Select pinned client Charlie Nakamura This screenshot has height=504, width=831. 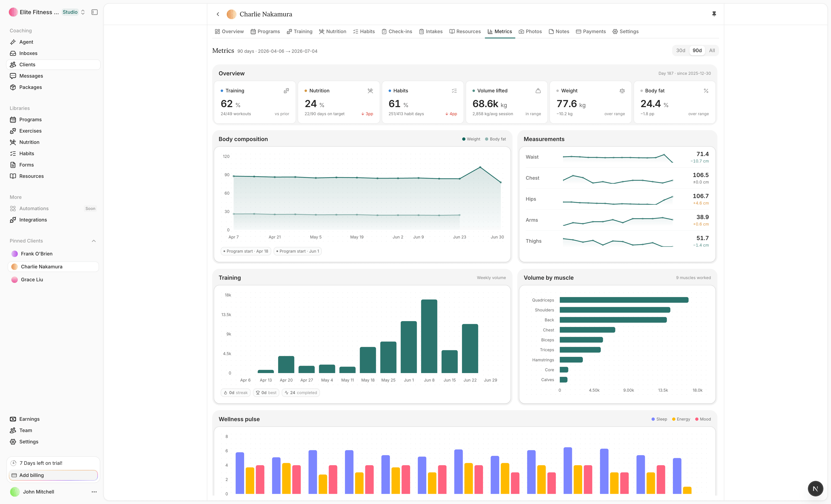click(53, 267)
